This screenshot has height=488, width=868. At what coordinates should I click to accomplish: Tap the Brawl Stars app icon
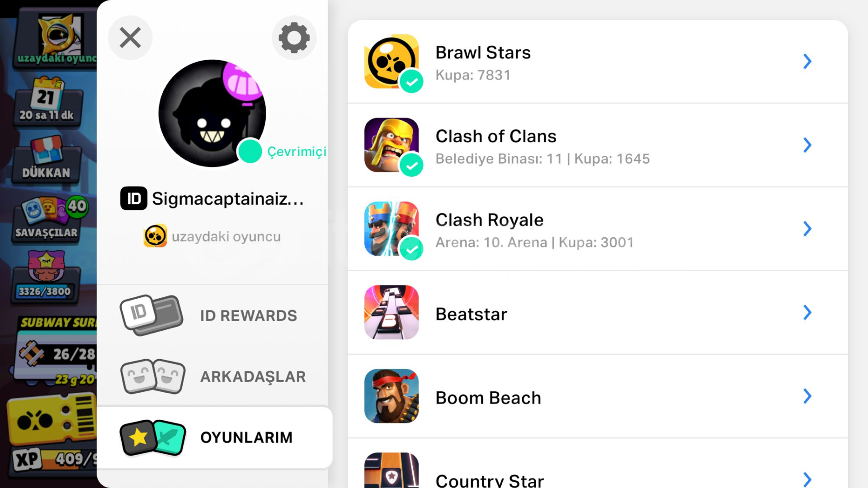[x=392, y=61]
